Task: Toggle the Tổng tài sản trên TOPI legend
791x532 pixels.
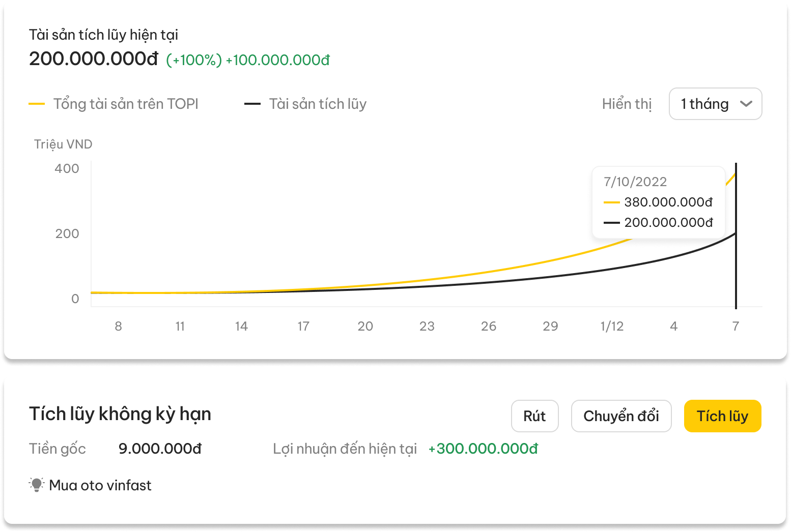Action: pos(126,104)
